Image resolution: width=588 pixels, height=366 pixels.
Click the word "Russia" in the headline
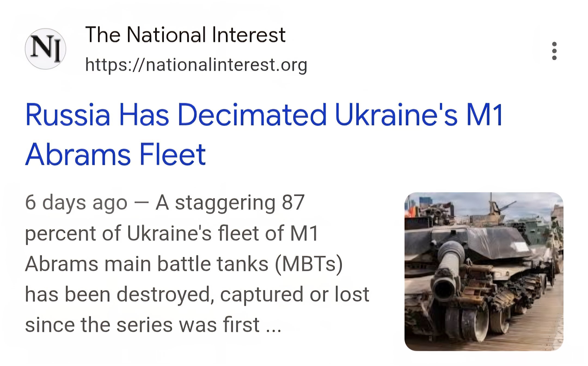click(68, 115)
